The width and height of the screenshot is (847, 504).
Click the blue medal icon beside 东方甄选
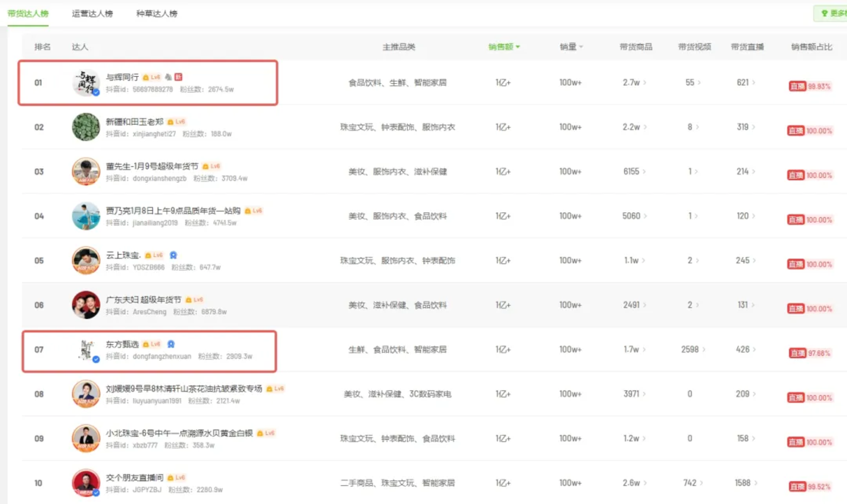point(171,344)
